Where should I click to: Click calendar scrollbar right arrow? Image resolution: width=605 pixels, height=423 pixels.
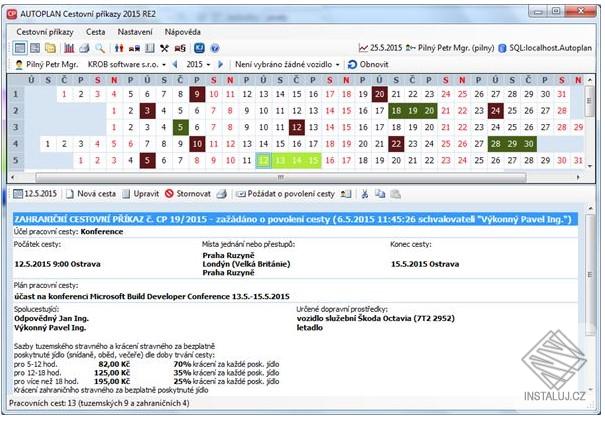(578, 177)
